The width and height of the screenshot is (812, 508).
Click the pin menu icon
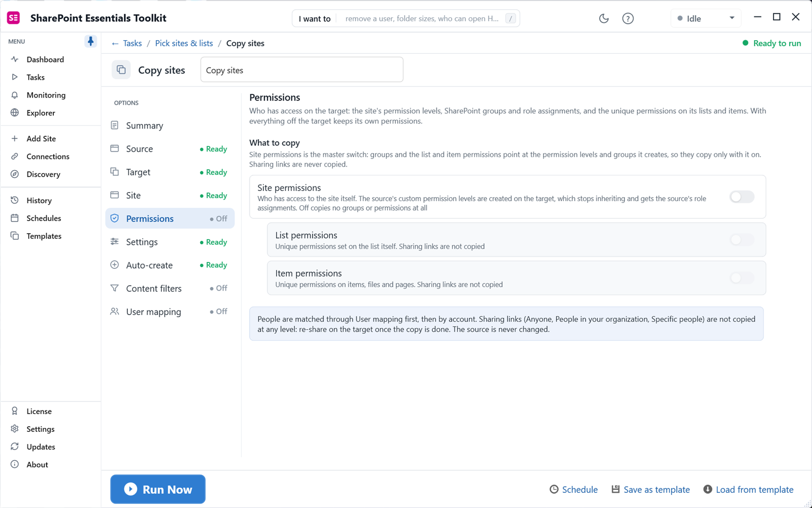90,41
